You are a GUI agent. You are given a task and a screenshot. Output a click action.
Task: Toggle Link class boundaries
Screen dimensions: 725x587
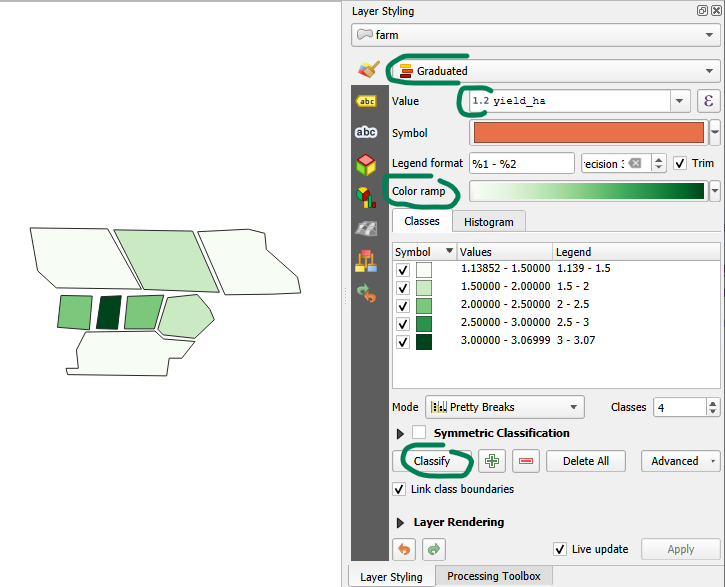point(399,489)
